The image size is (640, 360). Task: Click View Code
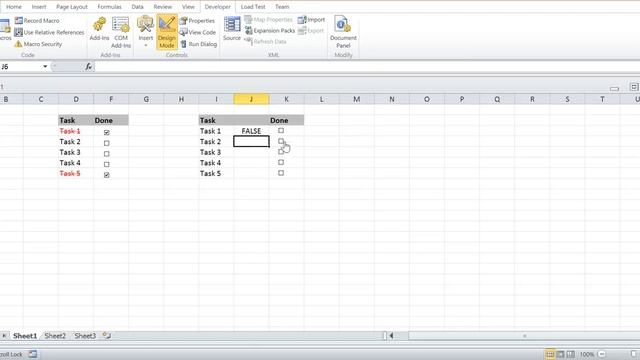[198, 32]
